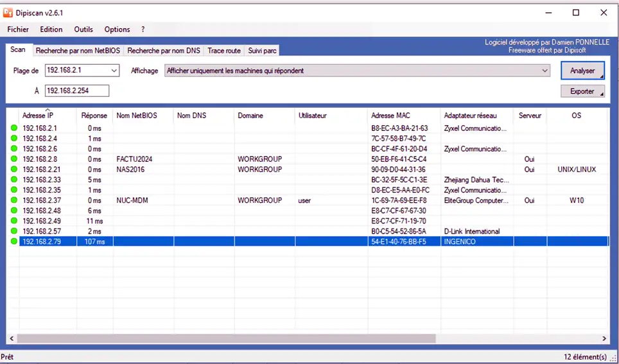This screenshot has height=364, width=619.
Task: Select row with IP 192.168.2.49
Action: [x=309, y=221]
